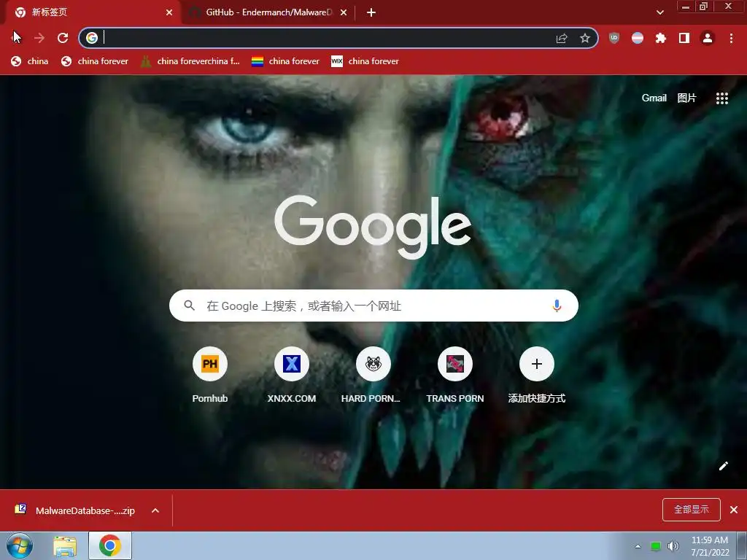
Task: Open the Chrome profile avatar
Action: tap(708, 38)
